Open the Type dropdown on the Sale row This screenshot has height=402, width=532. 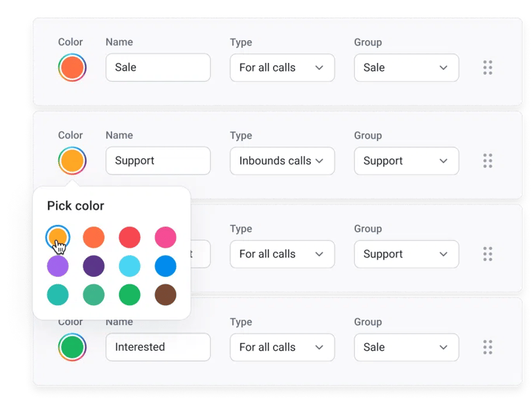[x=283, y=67]
